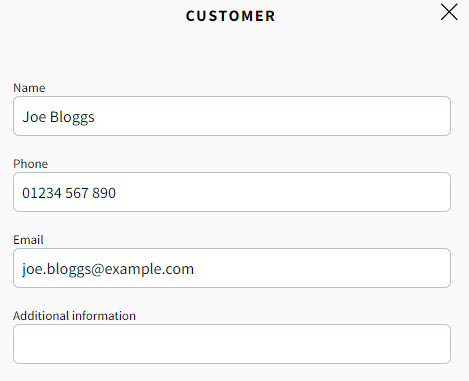Place cursor in joe.bloggs@example.com address
Screen dimensions: 469x381
pyautogui.click(x=108, y=269)
